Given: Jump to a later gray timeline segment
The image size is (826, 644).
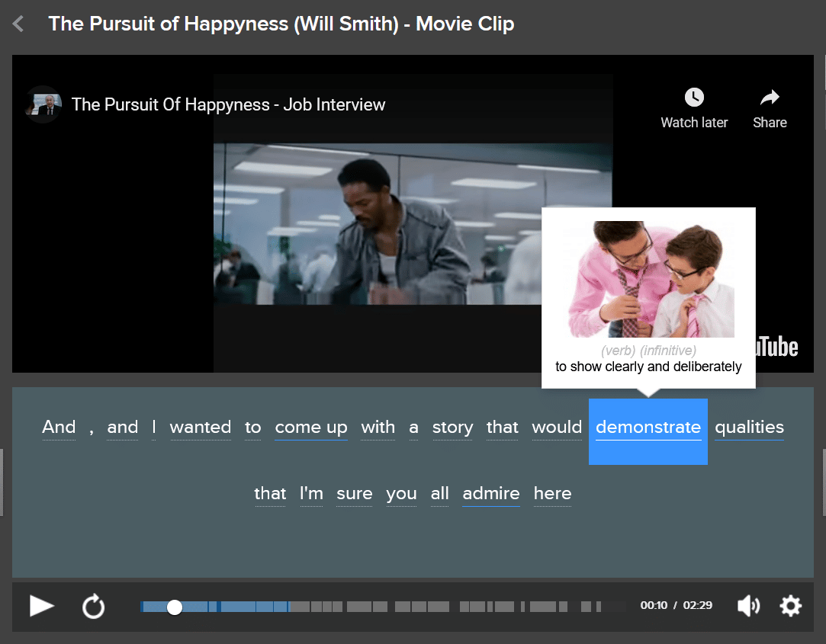Looking at the screenshot, I should point(473,607).
